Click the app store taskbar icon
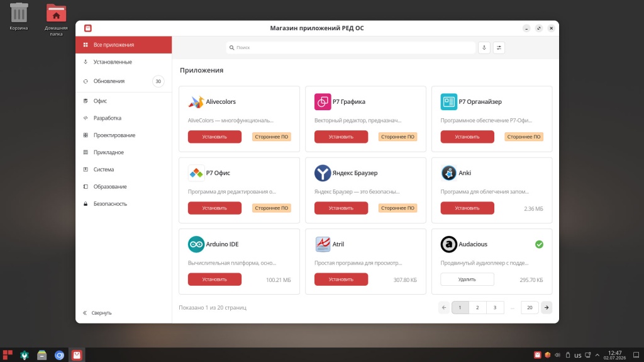 point(77,355)
